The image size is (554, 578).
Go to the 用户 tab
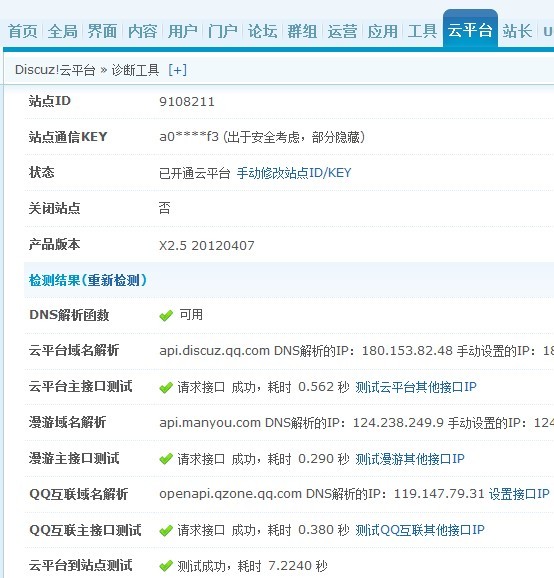click(182, 31)
